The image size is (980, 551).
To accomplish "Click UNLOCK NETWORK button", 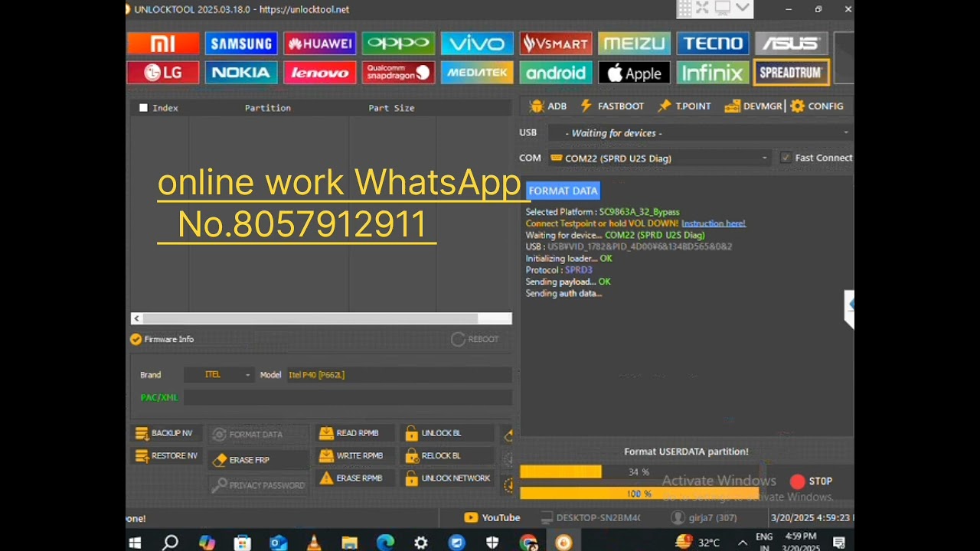I will pyautogui.click(x=447, y=478).
